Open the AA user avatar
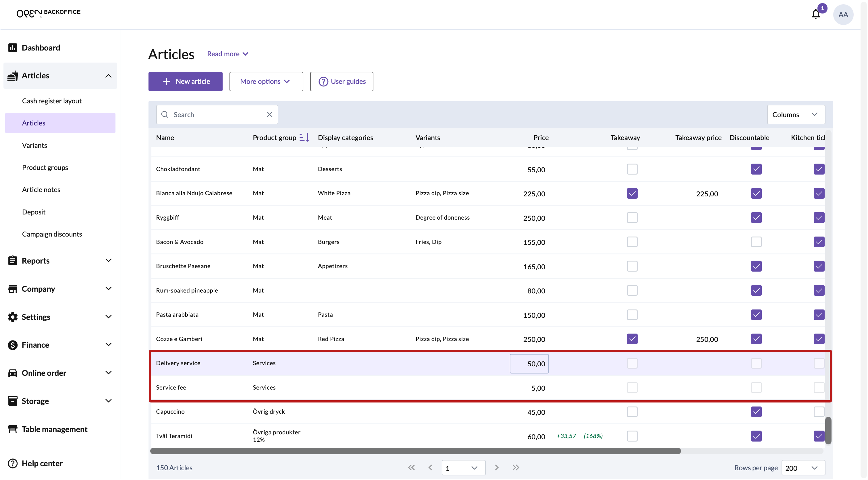 [843, 14]
